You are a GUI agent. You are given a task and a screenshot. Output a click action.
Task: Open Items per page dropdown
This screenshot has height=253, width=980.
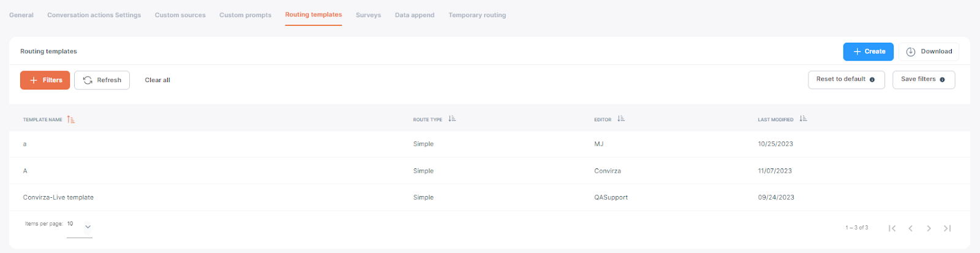pos(80,225)
